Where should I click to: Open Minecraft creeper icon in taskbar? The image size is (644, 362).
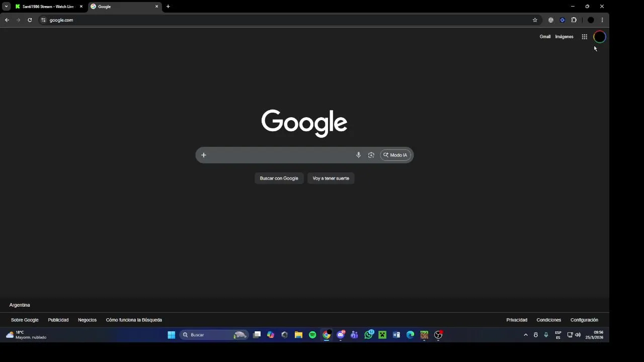point(382,335)
